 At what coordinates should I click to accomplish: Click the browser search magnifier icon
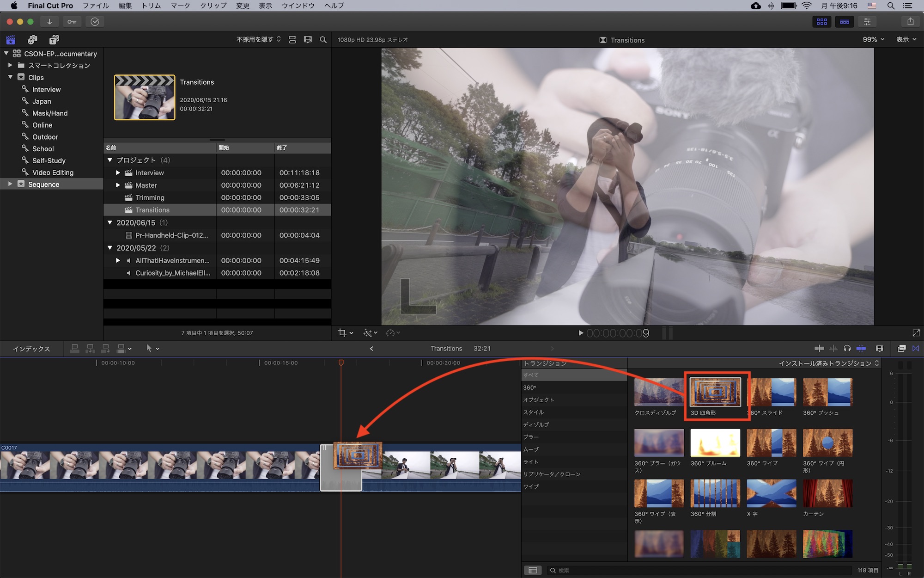(x=323, y=40)
